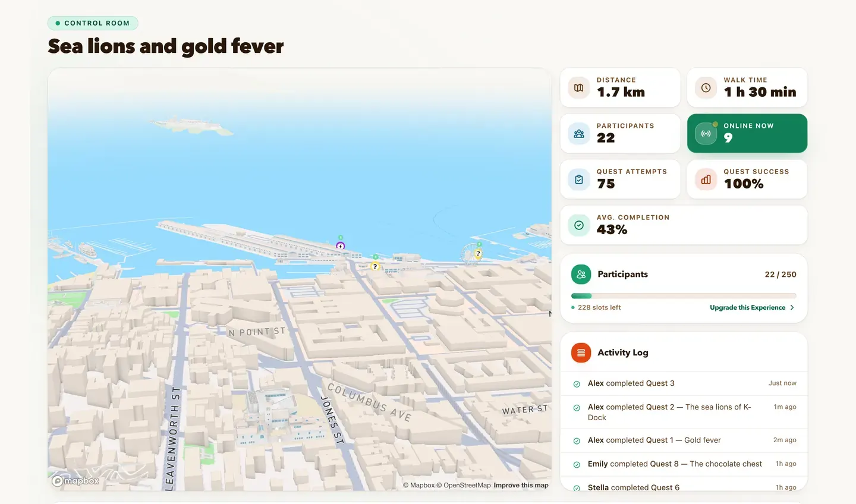Click the check icon beside Alex completed Quest 3

(x=577, y=384)
